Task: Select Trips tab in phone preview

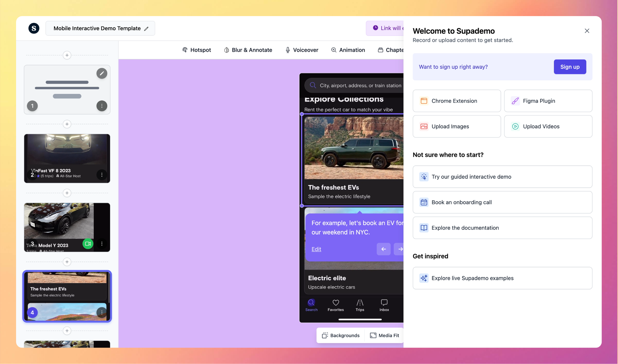Action: click(360, 305)
